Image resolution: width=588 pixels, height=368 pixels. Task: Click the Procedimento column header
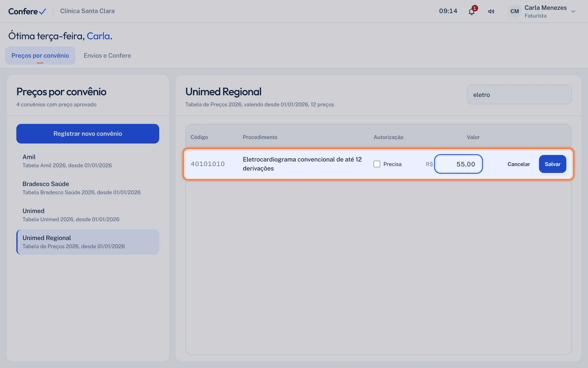pyautogui.click(x=260, y=137)
